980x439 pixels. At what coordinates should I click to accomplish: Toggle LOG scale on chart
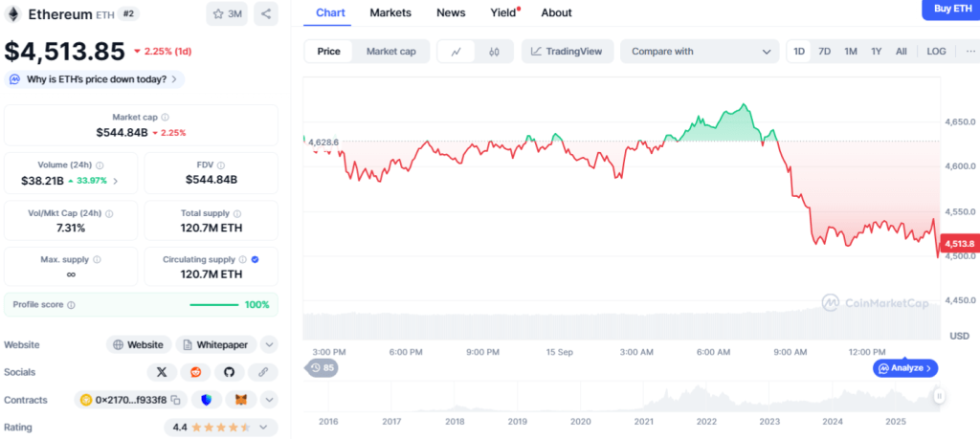(x=936, y=52)
